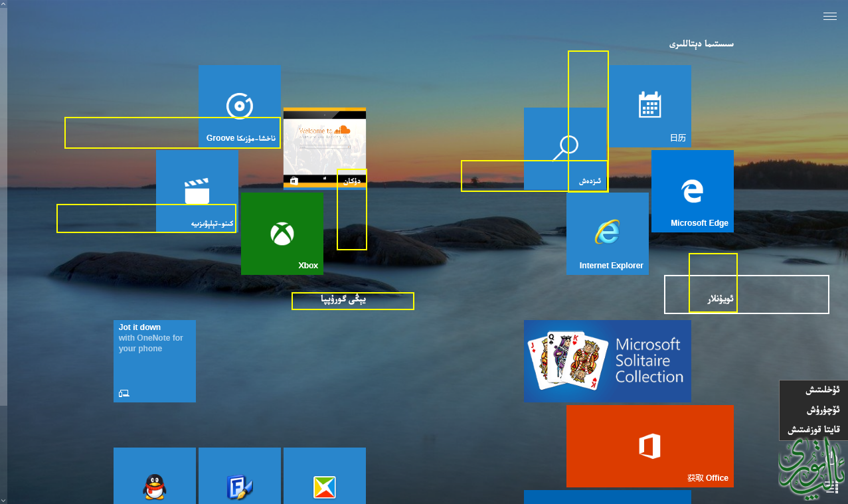Click the 'يېڭى گۇرۇپپا' group heading
This screenshot has width=848, height=504.
(343, 300)
